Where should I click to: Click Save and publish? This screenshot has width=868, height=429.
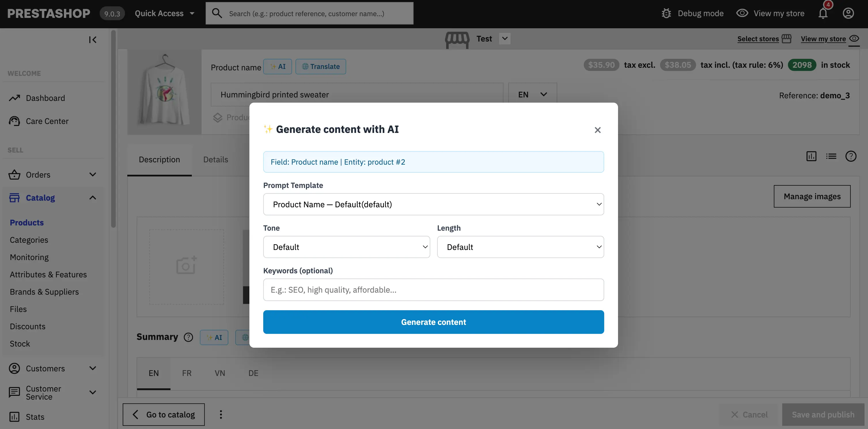[x=823, y=415]
